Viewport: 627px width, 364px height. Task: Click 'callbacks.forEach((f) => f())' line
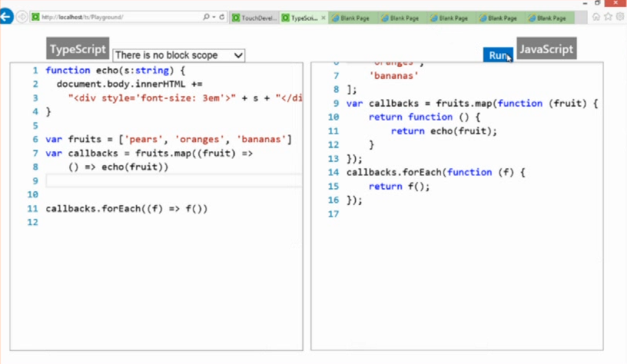[x=126, y=209]
